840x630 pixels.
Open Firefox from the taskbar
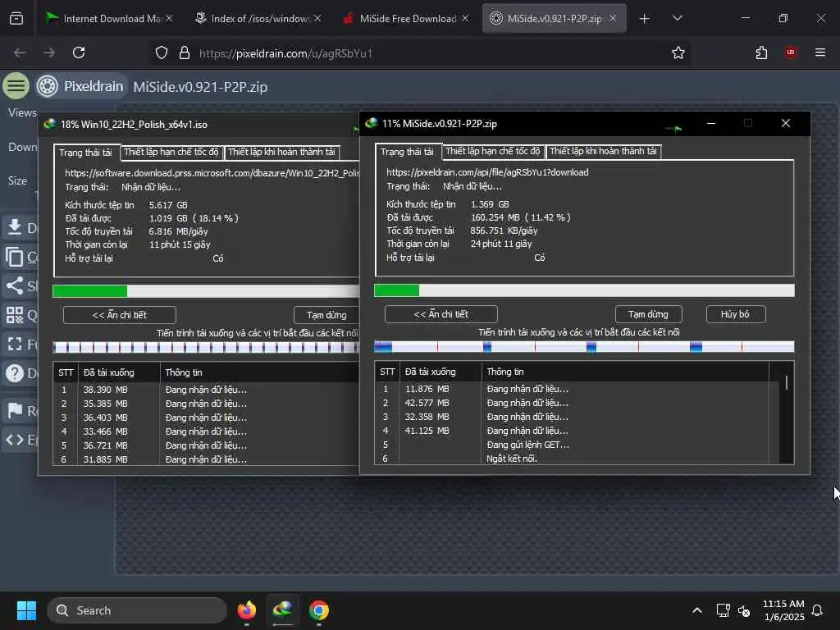(246, 610)
